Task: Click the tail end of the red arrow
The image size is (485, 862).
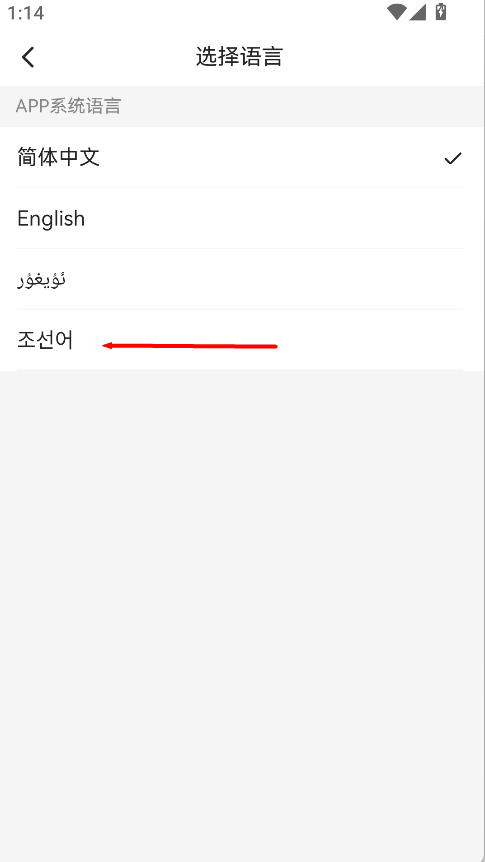Action: tap(274, 346)
